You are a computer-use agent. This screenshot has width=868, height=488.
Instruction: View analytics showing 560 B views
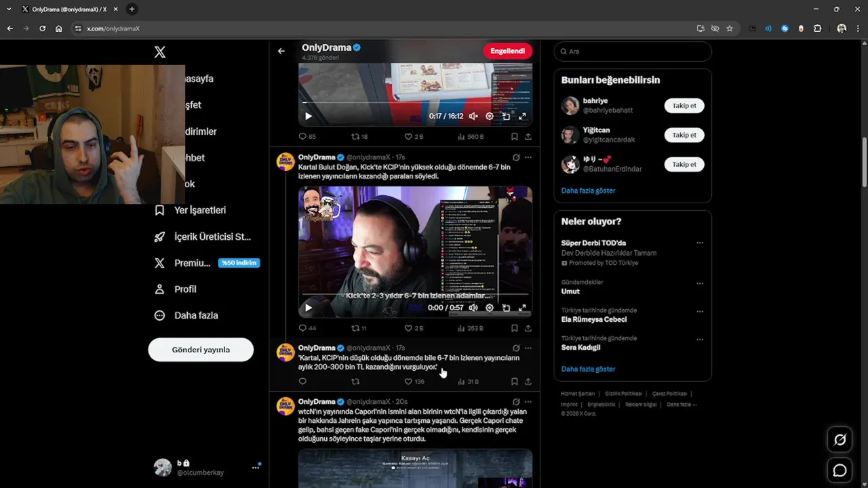pos(471,136)
